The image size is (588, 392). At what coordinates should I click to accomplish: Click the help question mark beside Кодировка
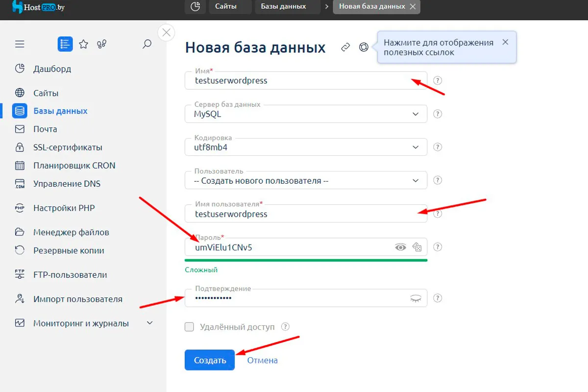click(x=438, y=147)
